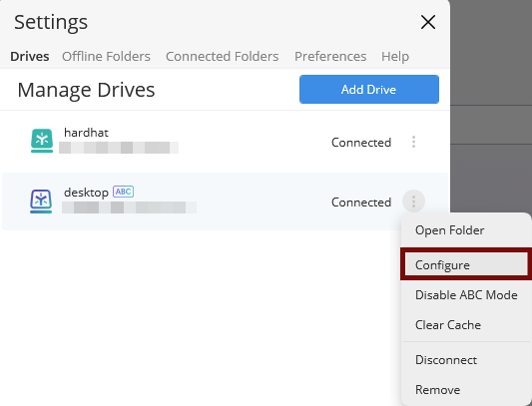The image size is (532, 406).
Task: Open the Help tab
Action: (x=395, y=56)
